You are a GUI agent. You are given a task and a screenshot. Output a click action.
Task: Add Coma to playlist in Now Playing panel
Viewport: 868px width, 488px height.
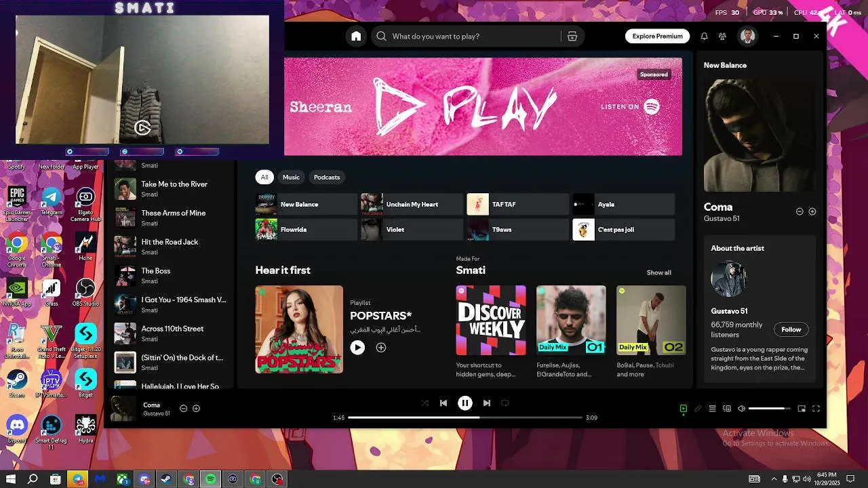click(x=812, y=211)
